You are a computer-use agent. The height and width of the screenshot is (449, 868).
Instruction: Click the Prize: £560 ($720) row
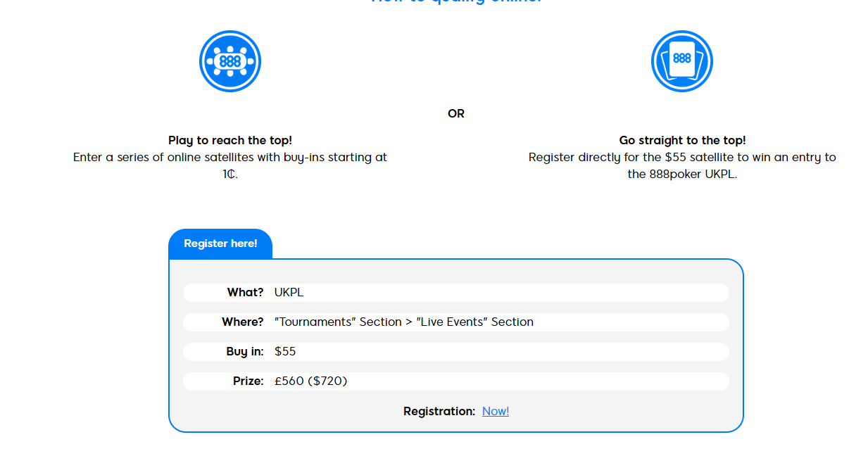click(x=456, y=381)
